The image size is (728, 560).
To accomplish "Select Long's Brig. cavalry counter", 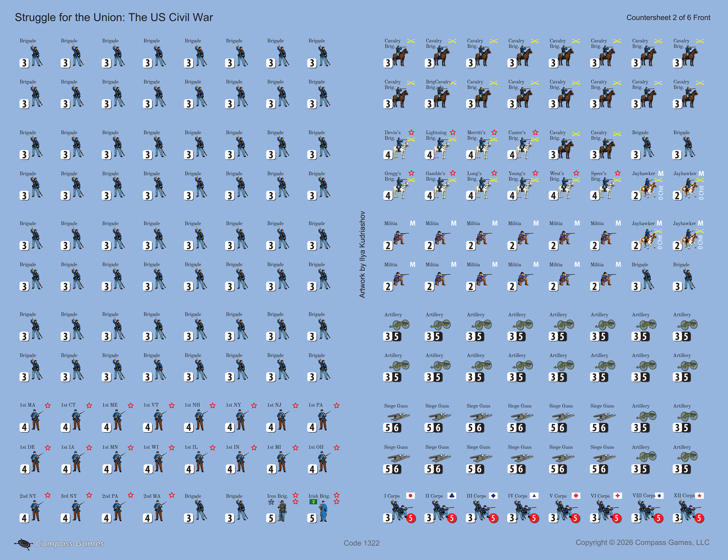I will tap(482, 186).
